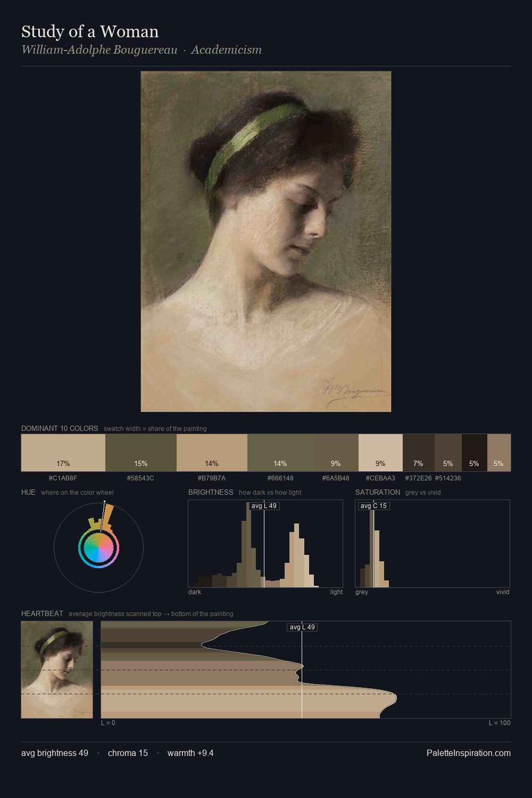Select the 15% dark olive swatch #58543C
This screenshot has height=798, width=532.
click(141, 453)
